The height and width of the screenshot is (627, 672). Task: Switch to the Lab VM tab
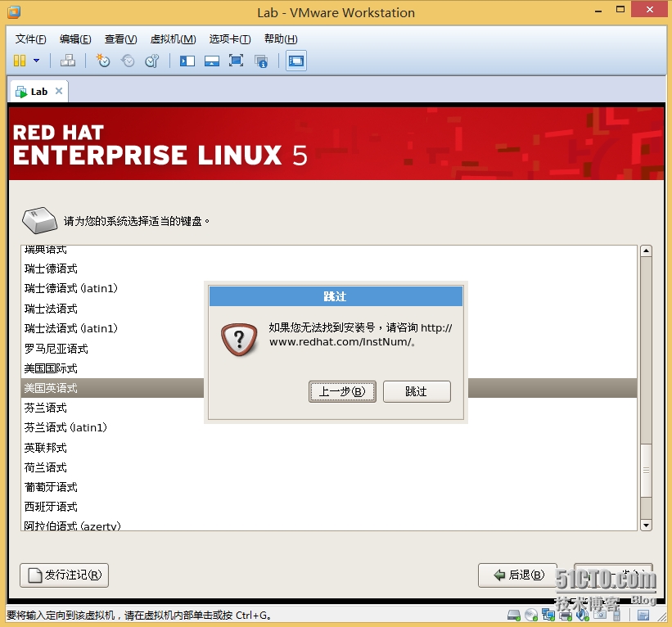(x=38, y=92)
